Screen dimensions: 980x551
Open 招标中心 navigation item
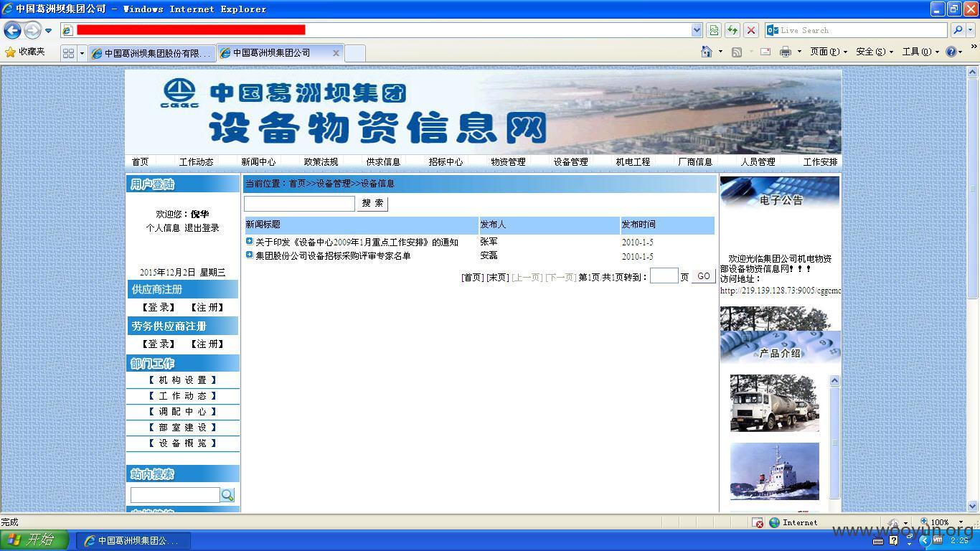(x=446, y=162)
